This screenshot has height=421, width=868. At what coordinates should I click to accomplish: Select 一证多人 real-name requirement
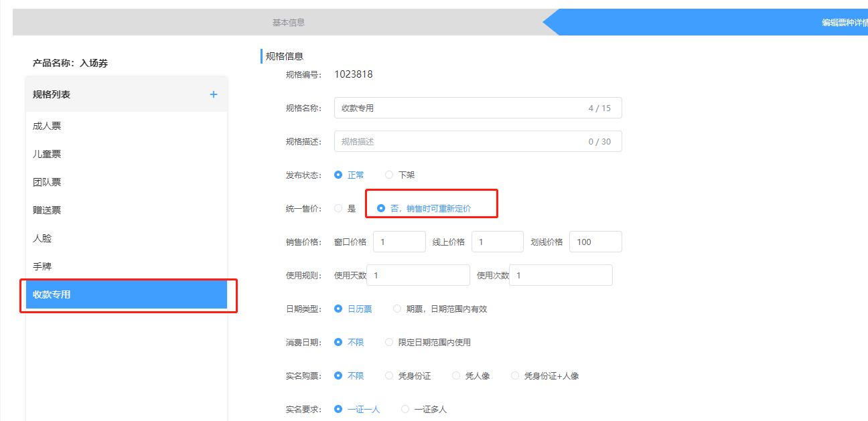click(406, 409)
